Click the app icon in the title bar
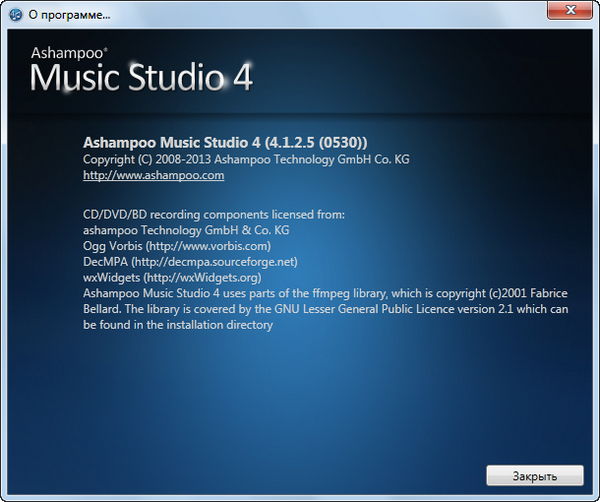Screen dimensions: 600x502 (14, 15)
